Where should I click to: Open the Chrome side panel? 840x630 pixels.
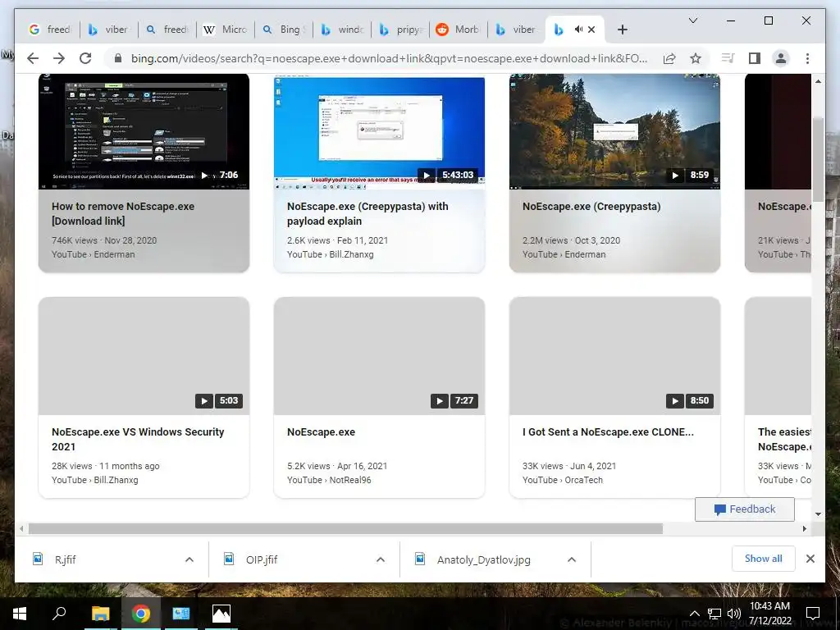pos(755,58)
